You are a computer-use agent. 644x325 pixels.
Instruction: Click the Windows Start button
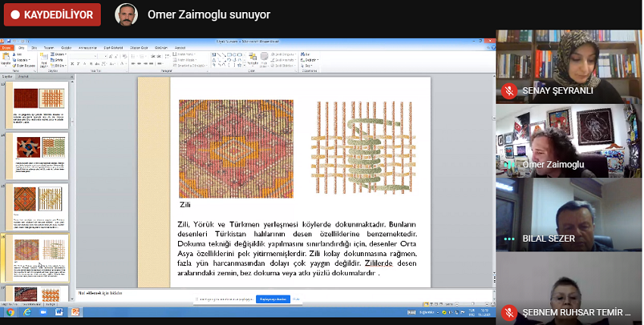[x=9, y=311]
